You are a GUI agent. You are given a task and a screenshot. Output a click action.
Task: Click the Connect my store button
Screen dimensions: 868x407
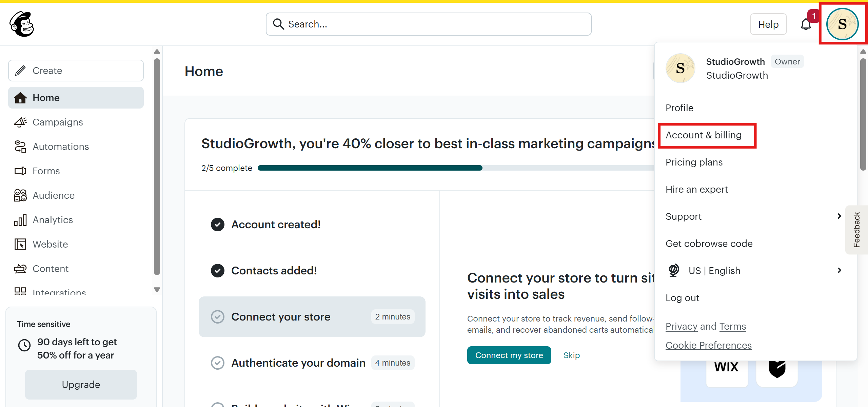click(x=509, y=355)
